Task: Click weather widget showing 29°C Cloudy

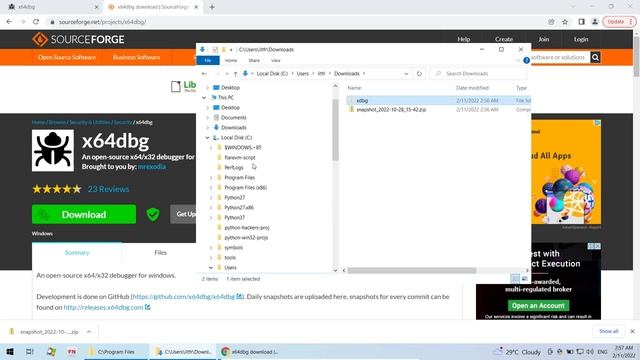Action: click(x=517, y=351)
